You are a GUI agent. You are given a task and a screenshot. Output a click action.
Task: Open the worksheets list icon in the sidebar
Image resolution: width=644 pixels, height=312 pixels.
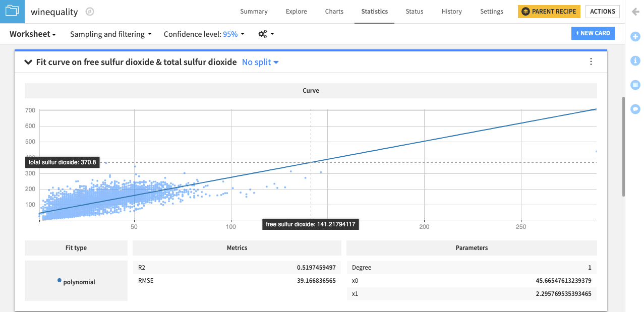(x=635, y=85)
